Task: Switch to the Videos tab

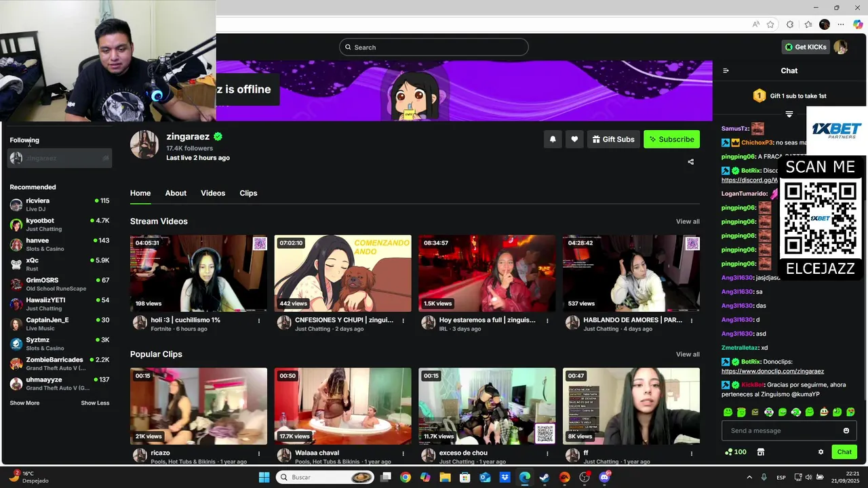Action: point(213,193)
